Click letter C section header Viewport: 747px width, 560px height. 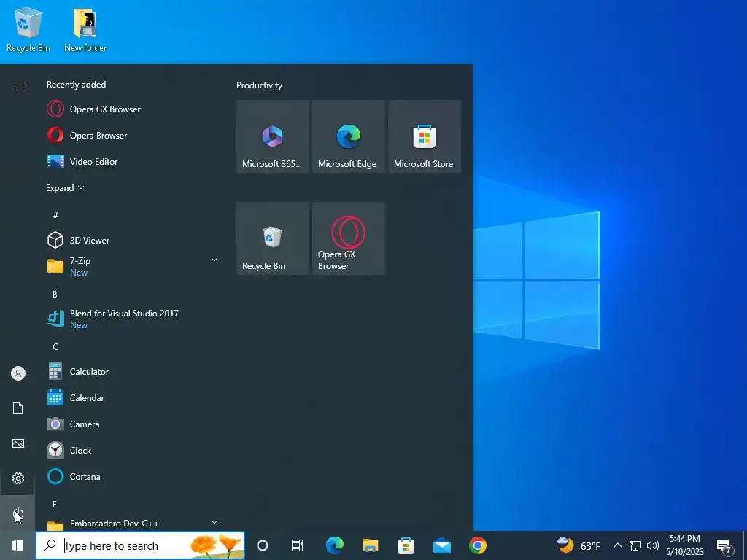click(x=55, y=346)
